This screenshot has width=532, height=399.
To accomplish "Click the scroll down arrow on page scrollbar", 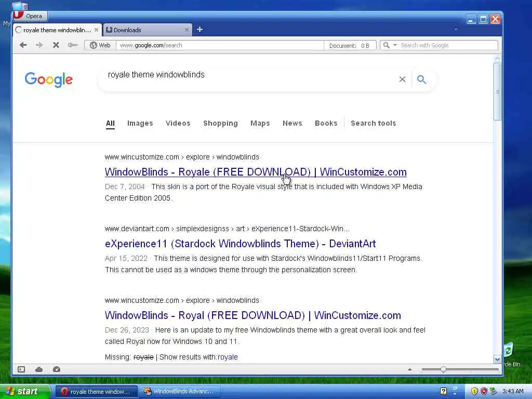I will [497, 359].
